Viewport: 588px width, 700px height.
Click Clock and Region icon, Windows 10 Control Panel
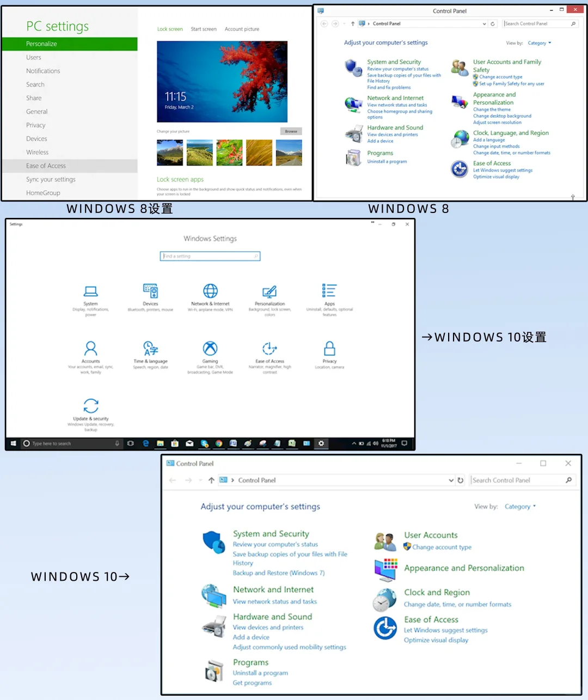pos(385,600)
